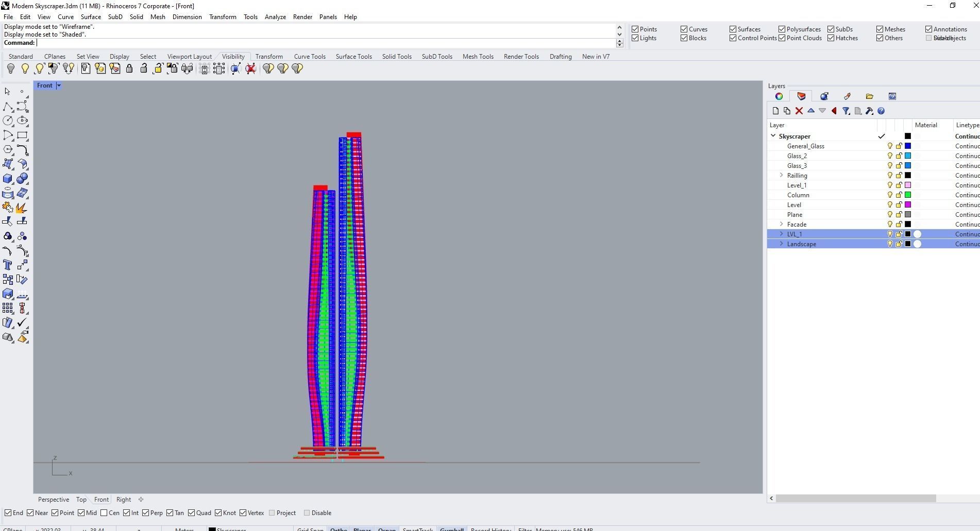Screen dimensions: 980x531
Task: Open the layer filter funnel
Action: [x=846, y=111]
